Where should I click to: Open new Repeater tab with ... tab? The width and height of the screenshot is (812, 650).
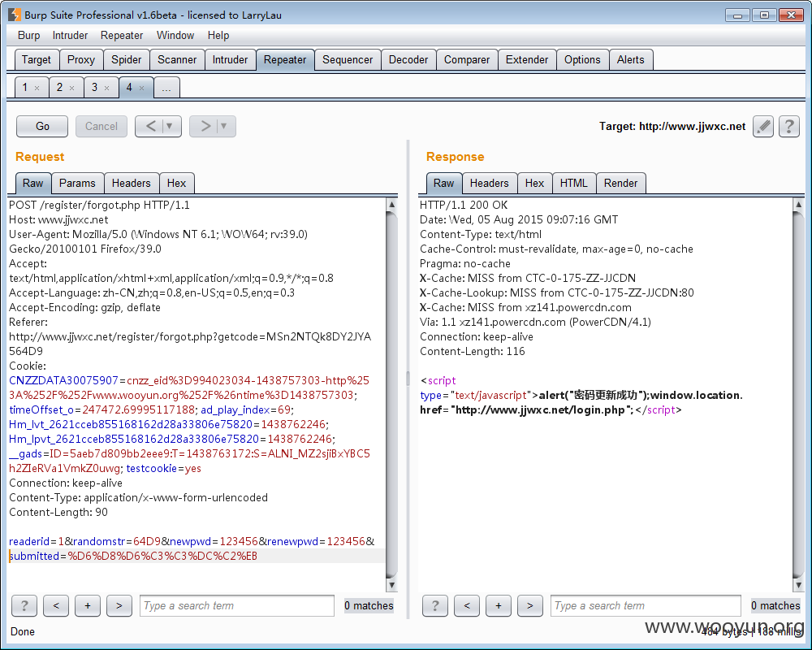tap(166, 88)
